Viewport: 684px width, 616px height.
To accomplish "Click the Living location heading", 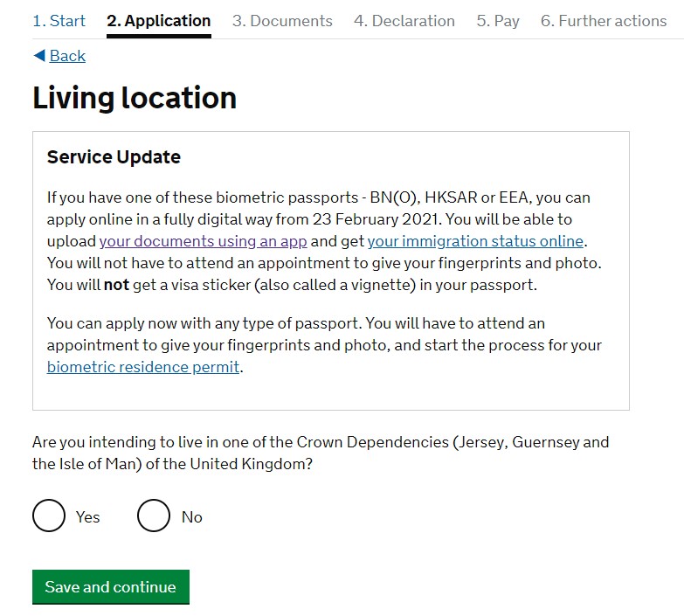I will point(135,98).
